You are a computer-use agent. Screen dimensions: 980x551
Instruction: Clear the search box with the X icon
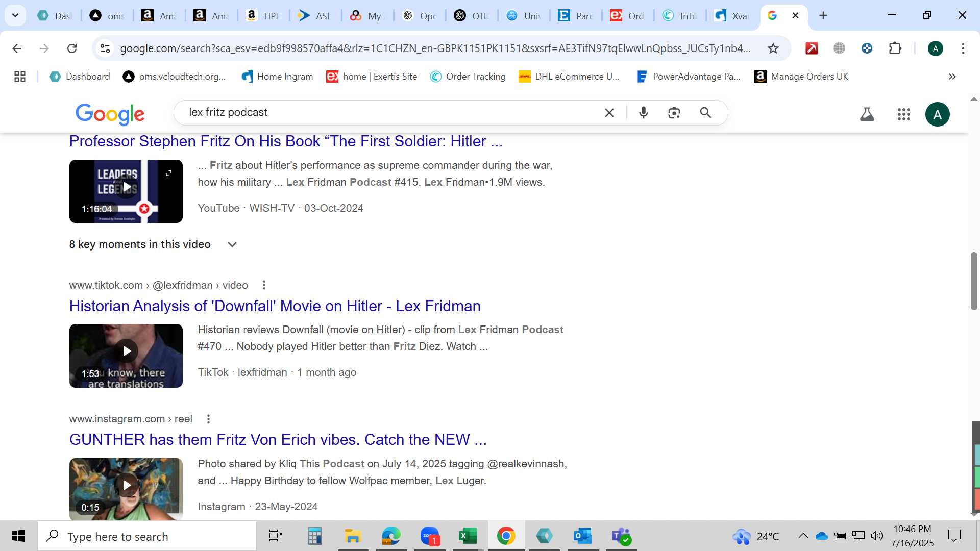(x=609, y=113)
